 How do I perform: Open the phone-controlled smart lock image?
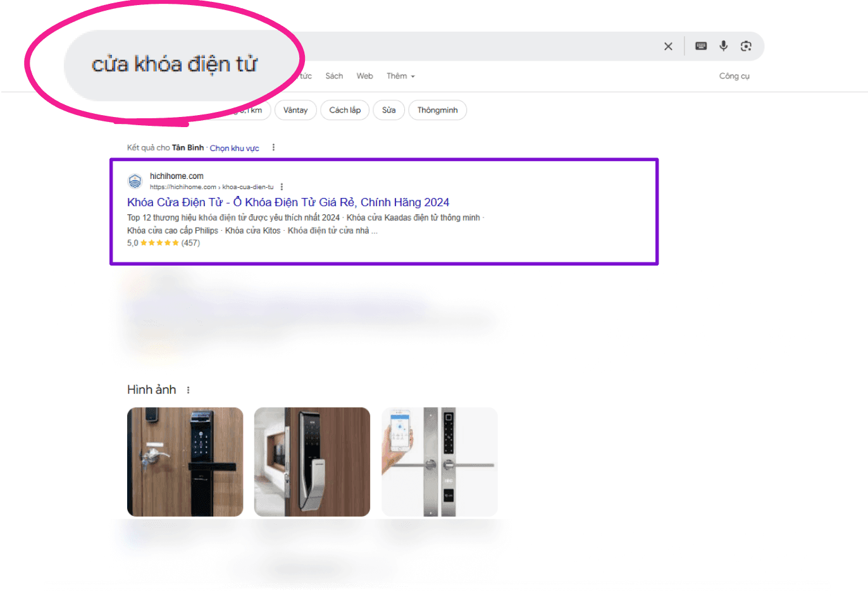(439, 462)
